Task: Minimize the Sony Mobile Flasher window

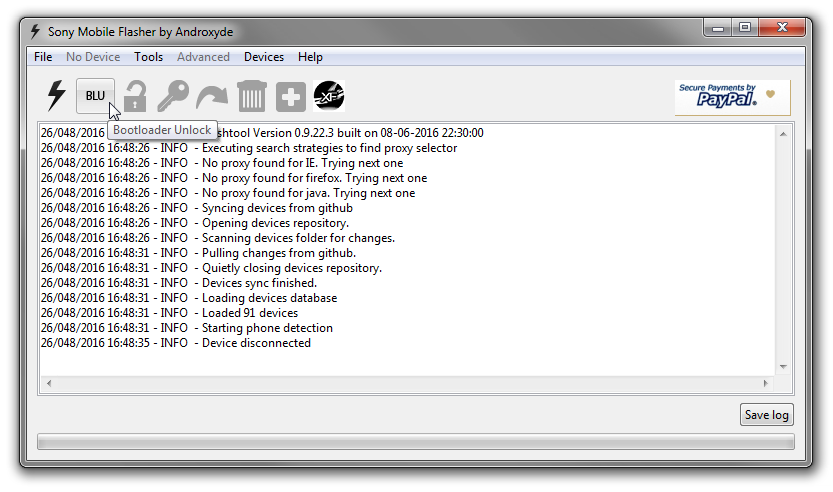Action: [x=717, y=28]
